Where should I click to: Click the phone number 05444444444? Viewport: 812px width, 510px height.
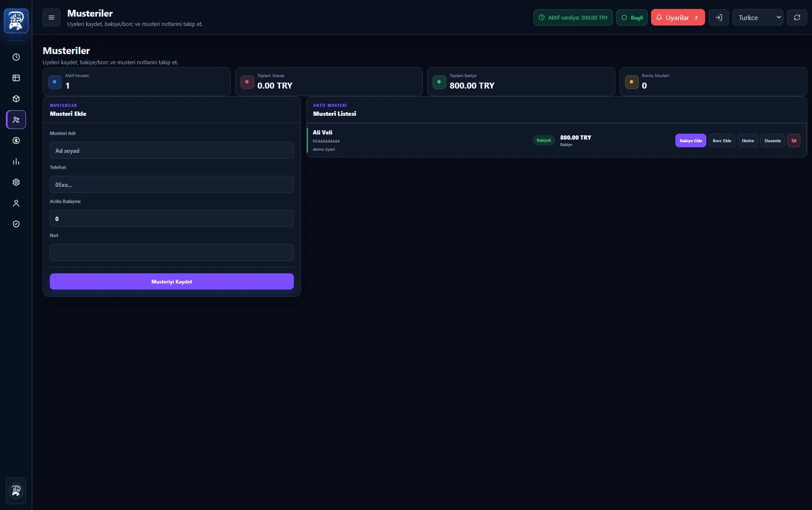pyautogui.click(x=326, y=141)
